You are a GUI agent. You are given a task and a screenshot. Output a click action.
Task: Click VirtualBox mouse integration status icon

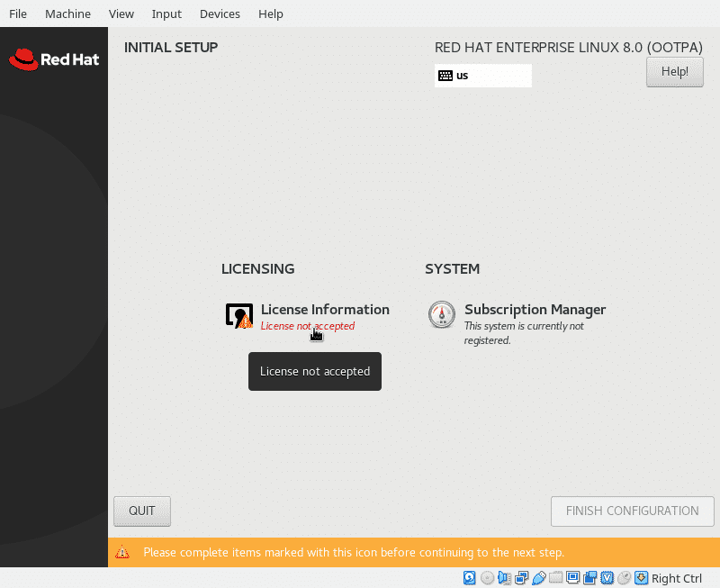click(x=624, y=577)
